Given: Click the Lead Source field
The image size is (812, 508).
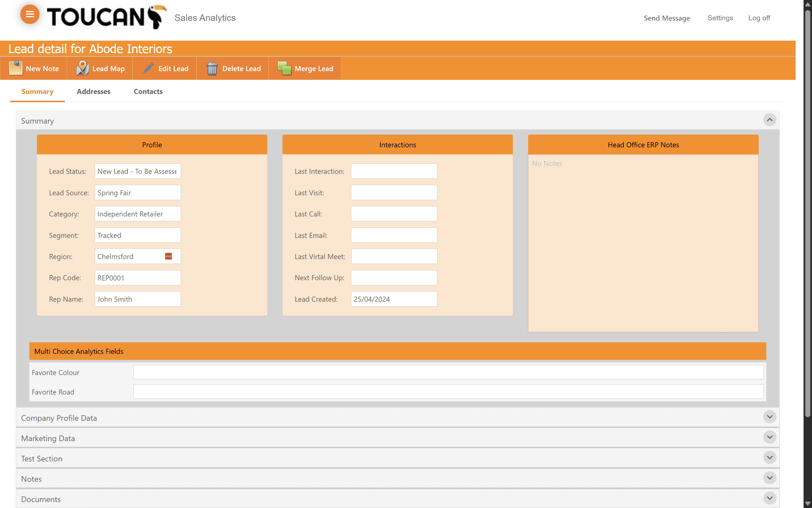Looking at the screenshot, I should [138, 192].
